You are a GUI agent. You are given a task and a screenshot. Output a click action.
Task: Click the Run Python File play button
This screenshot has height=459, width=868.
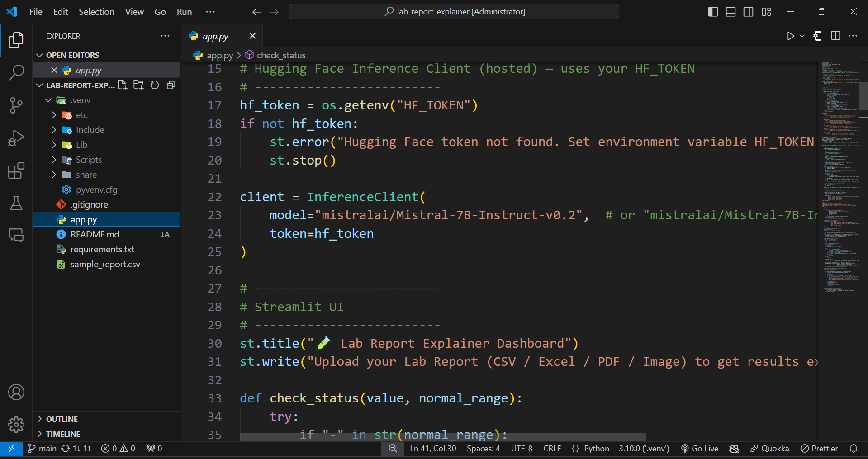pos(790,36)
